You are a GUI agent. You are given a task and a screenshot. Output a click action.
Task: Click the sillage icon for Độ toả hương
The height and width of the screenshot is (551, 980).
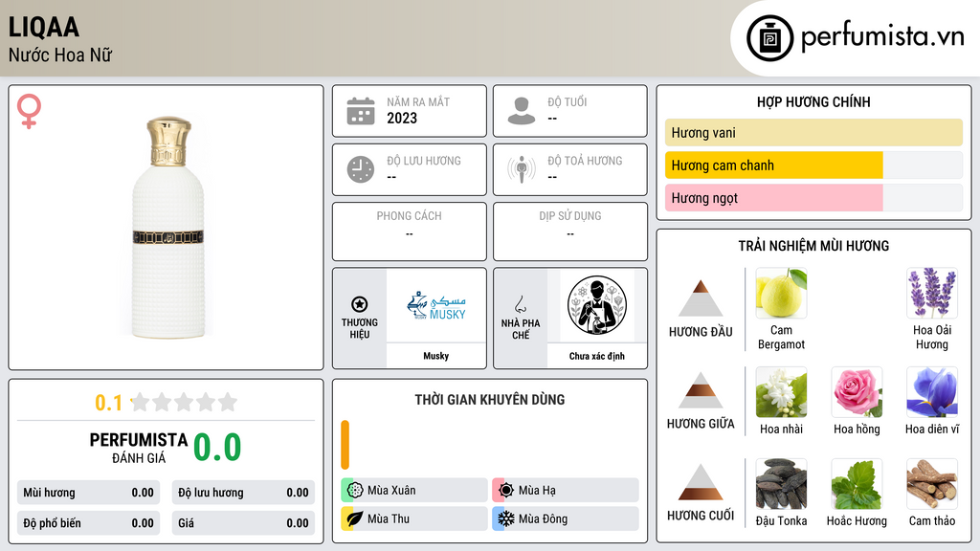[522, 169]
